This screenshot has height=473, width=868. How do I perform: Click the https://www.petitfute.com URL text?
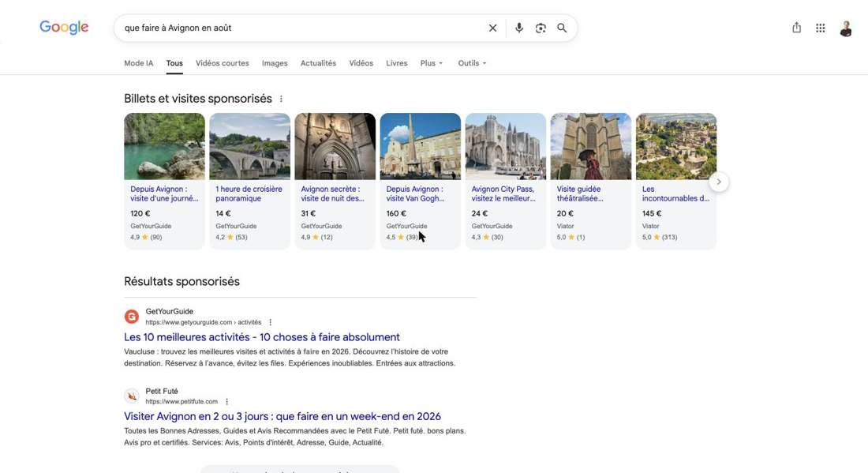pyautogui.click(x=181, y=402)
